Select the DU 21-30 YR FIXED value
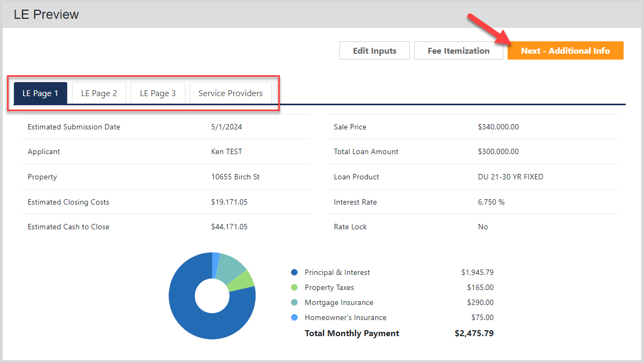 tap(510, 177)
